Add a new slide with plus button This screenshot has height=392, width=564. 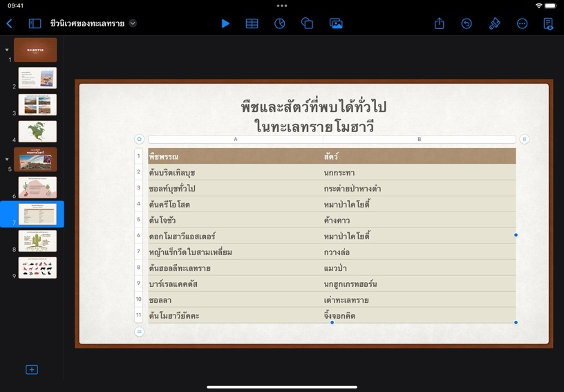tap(32, 370)
